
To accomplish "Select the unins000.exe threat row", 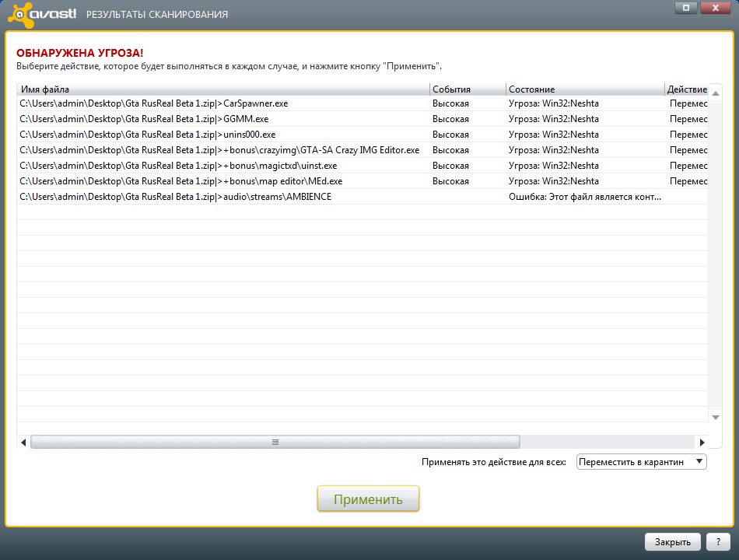I will [x=222, y=135].
